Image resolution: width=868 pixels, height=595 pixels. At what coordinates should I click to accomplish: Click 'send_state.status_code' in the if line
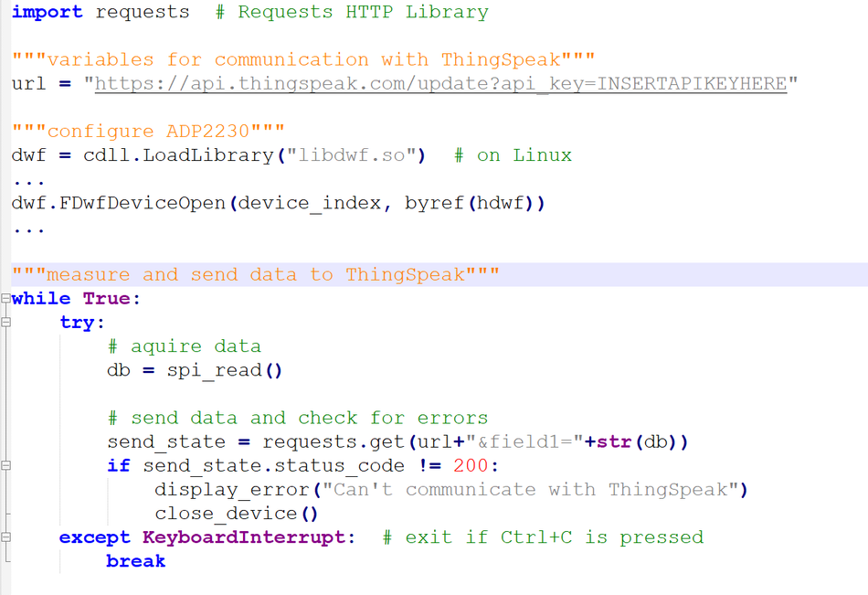(x=273, y=465)
